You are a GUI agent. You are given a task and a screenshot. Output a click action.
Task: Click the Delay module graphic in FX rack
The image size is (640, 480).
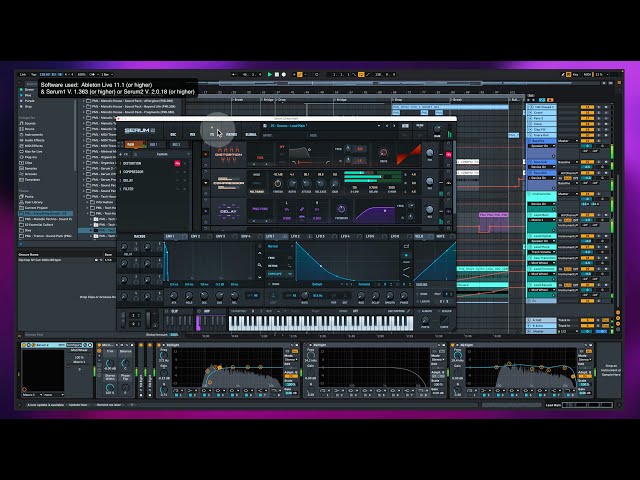pyautogui.click(x=229, y=211)
